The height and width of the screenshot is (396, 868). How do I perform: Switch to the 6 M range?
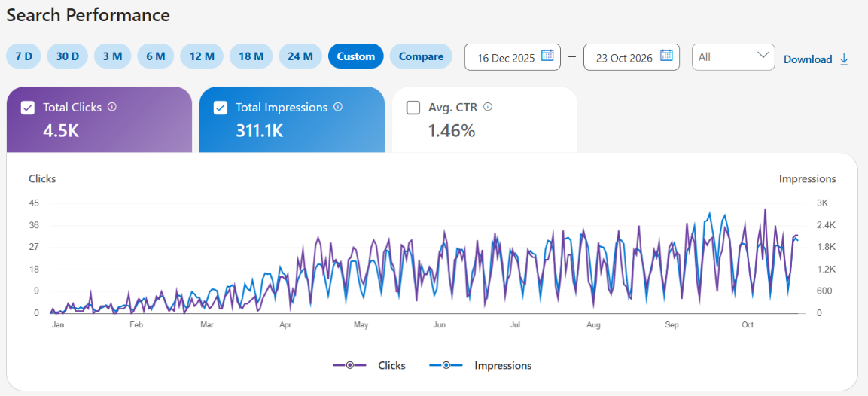156,56
